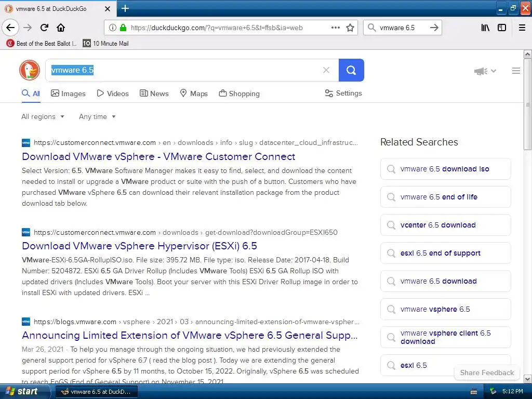The image size is (532, 399).
Task: Reload the current page
Action: (x=44, y=28)
